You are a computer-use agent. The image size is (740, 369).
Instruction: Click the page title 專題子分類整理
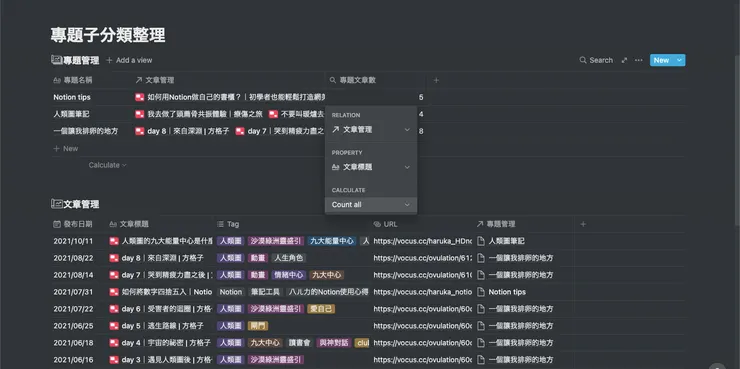coord(108,35)
